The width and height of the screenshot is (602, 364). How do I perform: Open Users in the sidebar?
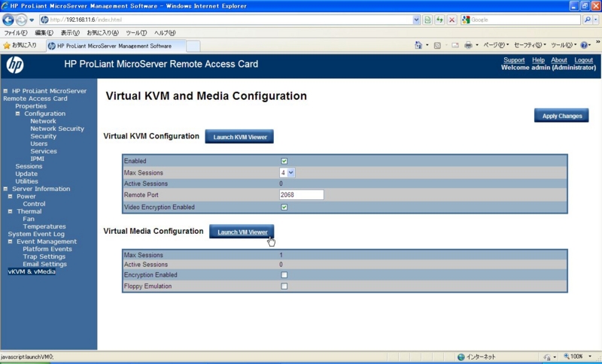pyautogui.click(x=39, y=144)
